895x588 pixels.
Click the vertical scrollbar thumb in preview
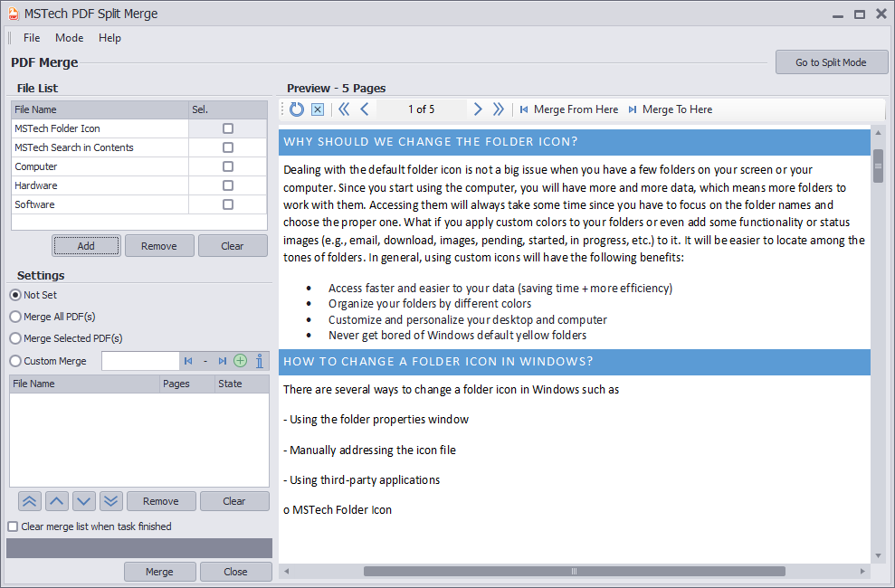878,166
